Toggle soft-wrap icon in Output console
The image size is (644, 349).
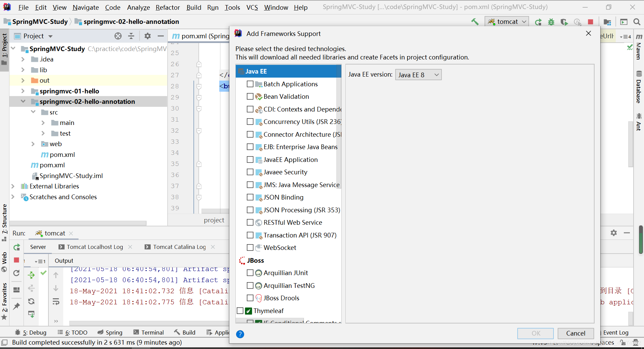pyautogui.click(x=56, y=301)
